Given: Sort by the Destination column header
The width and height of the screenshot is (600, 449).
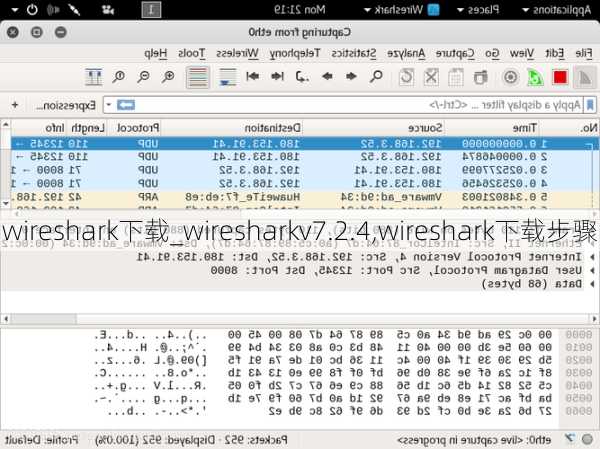Looking at the screenshot, I should 232,127.
